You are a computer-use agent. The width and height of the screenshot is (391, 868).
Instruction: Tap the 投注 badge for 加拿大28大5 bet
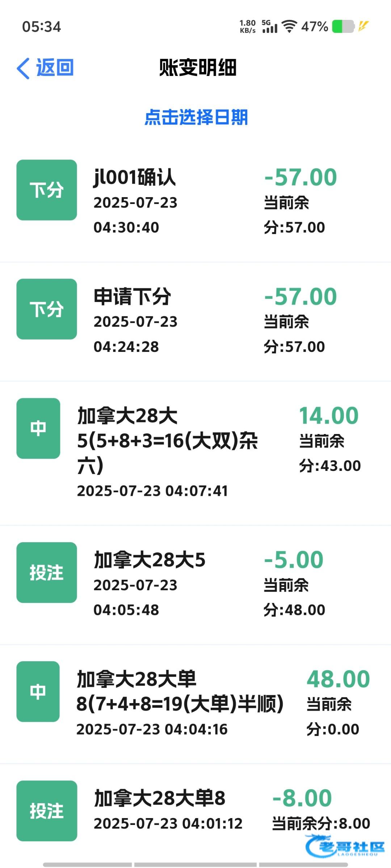coord(47,573)
